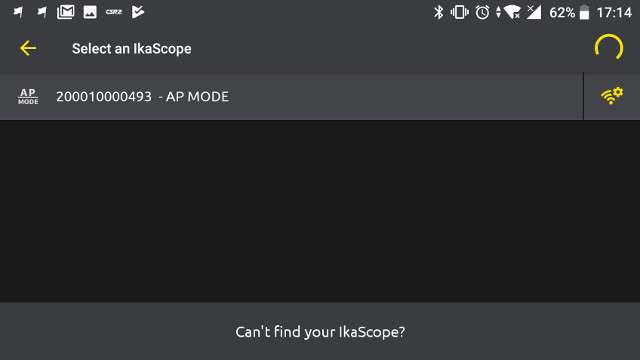
Task: Tap the alarm clock status icon
Action: 482,12
